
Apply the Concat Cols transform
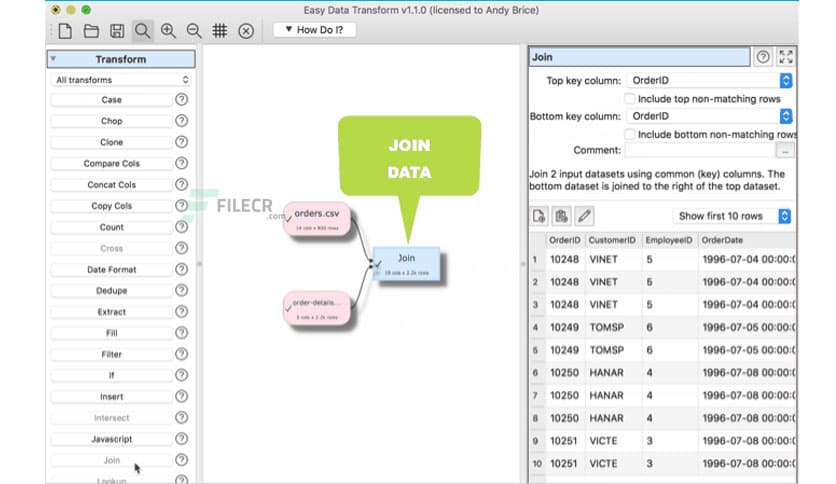coord(111,184)
